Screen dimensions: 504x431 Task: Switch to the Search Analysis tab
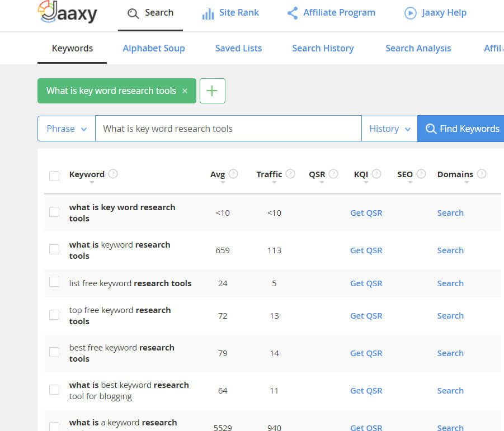coord(418,49)
